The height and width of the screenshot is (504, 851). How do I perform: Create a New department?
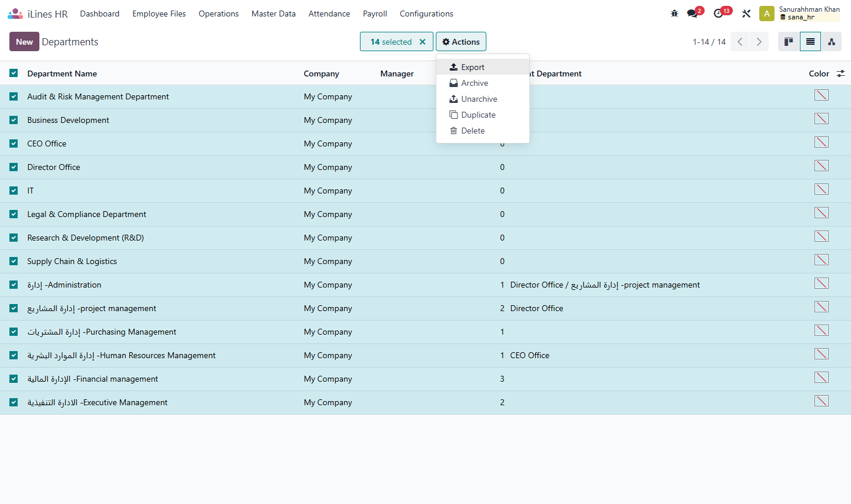24,42
